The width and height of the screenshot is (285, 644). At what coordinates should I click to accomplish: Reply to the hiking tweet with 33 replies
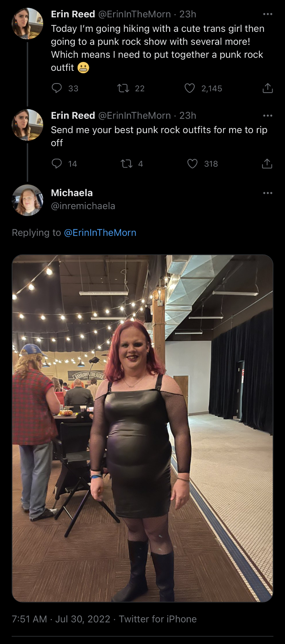[x=57, y=88]
